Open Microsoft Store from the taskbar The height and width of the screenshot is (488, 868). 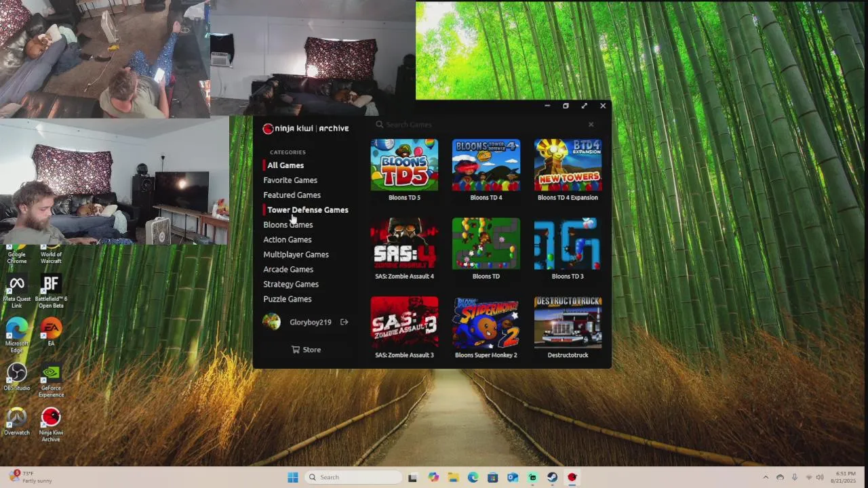click(492, 477)
